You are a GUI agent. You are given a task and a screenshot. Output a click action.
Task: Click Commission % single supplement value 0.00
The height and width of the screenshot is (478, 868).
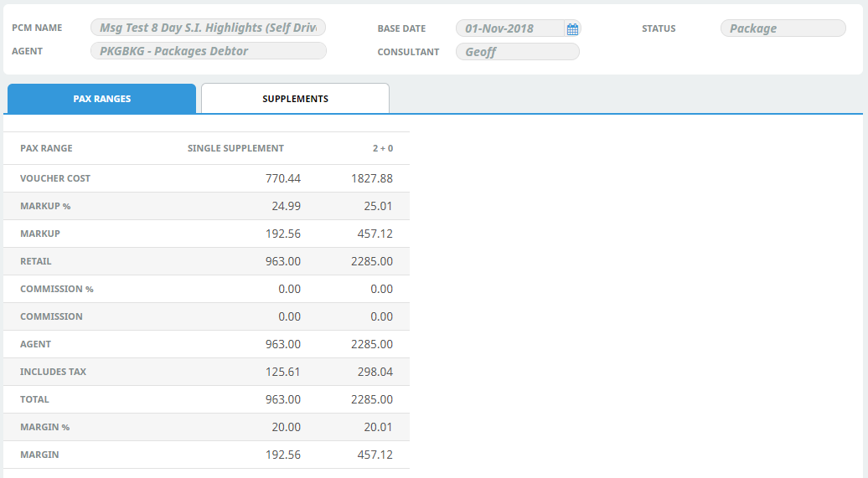pos(290,289)
